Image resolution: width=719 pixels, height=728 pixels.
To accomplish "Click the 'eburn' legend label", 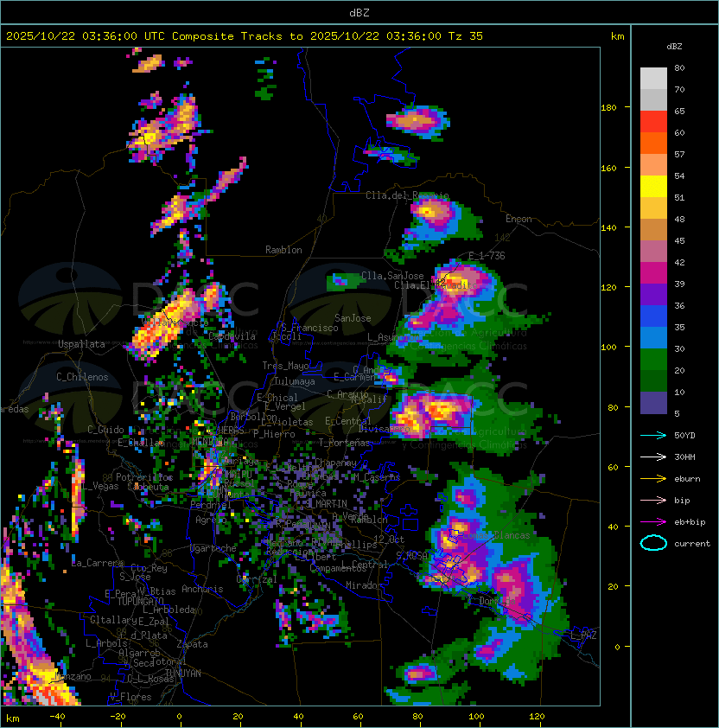I will (x=687, y=479).
